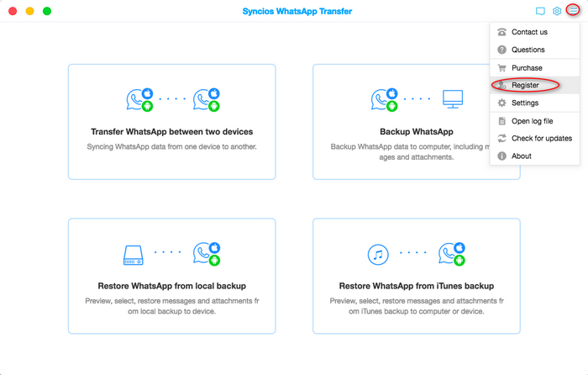This screenshot has width=588, height=375.
Task: Click WhatsApp icon in iTunes backup restore card
Action: (452, 254)
